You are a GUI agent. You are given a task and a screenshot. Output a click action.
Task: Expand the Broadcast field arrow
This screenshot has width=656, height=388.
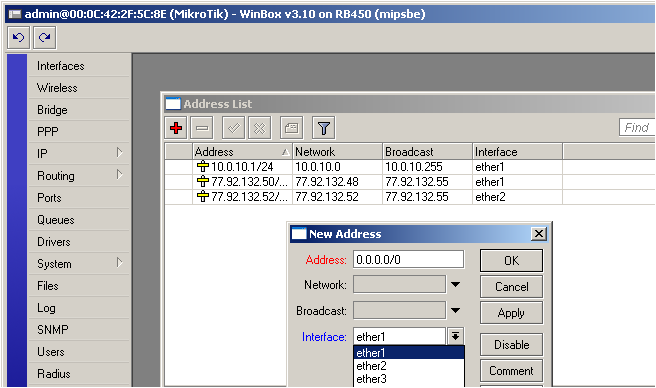click(456, 311)
